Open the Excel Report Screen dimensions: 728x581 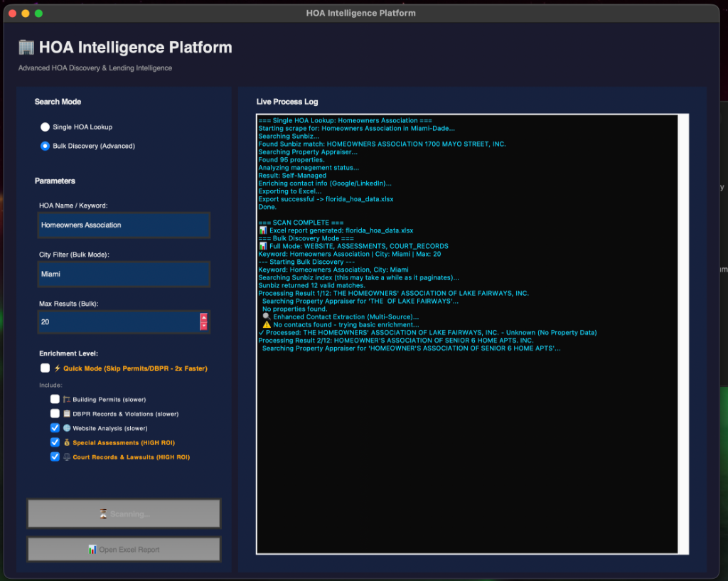point(124,549)
